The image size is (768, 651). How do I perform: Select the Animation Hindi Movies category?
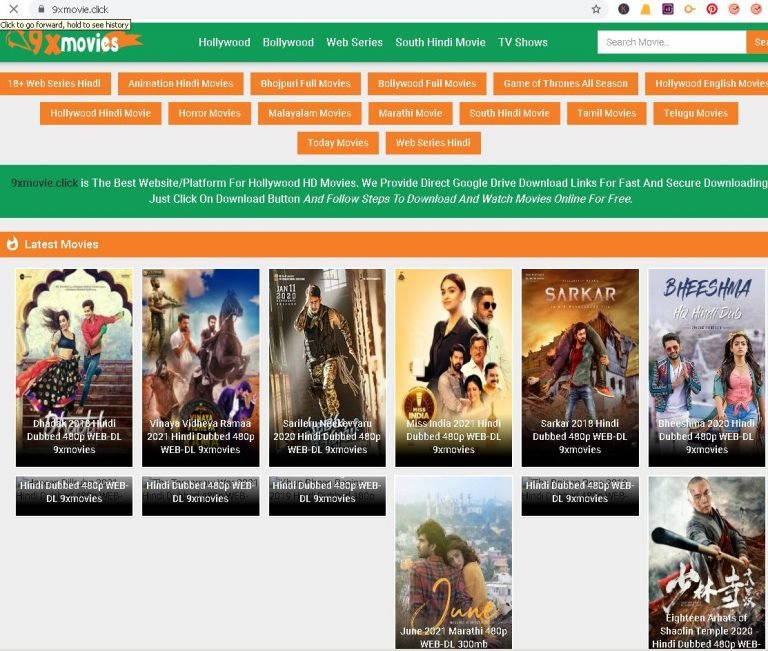(181, 83)
